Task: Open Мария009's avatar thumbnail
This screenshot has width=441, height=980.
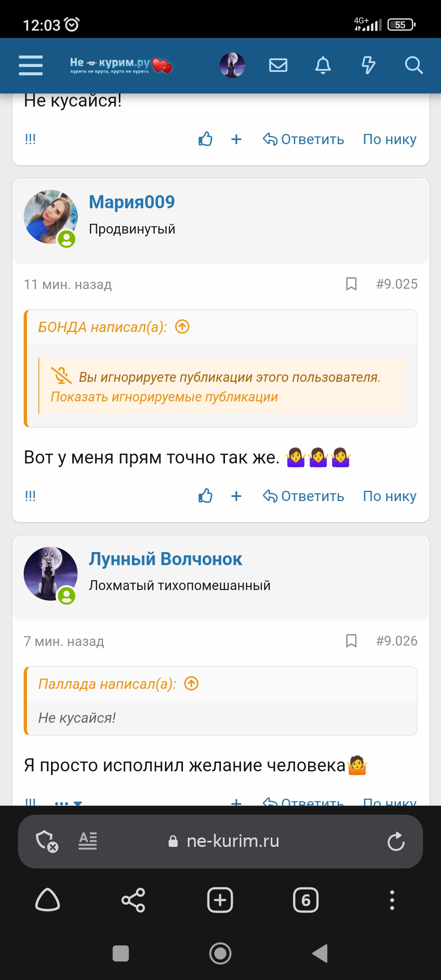Action: point(51,217)
